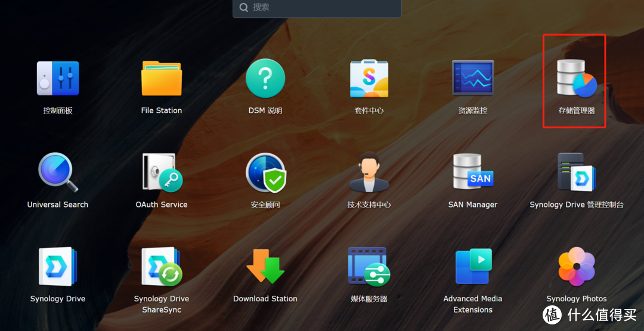Launch File Station folder icon

tap(162, 79)
